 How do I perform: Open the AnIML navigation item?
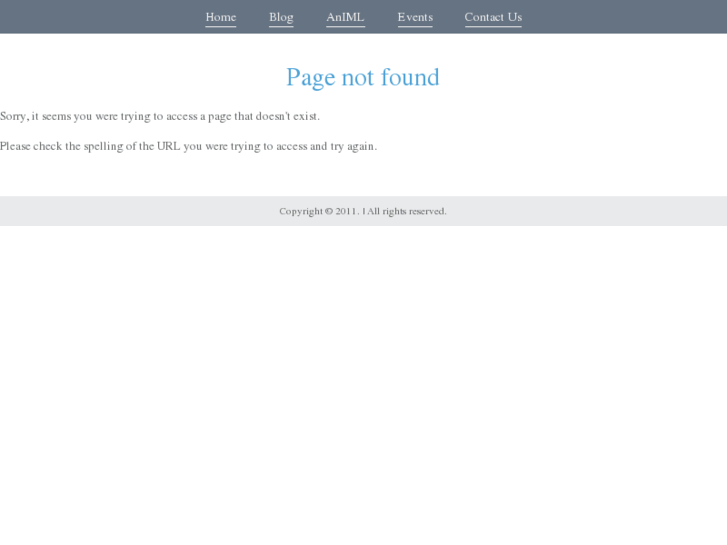point(345,18)
